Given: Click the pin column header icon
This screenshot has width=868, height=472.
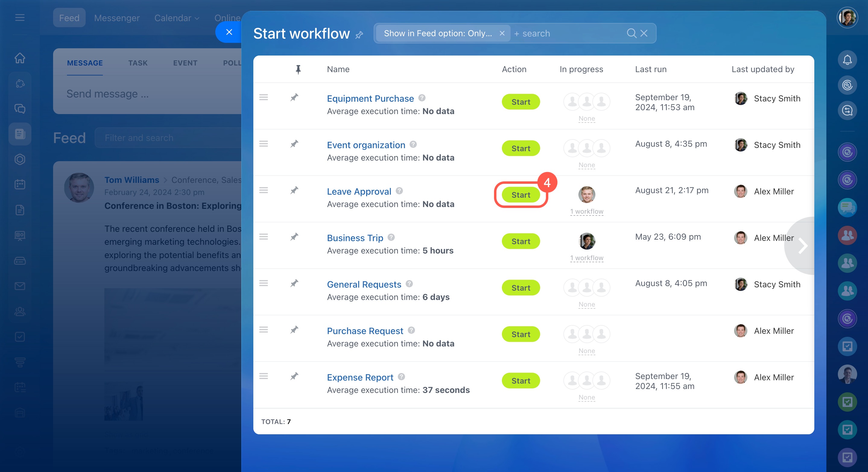Looking at the screenshot, I should tap(298, 69).
